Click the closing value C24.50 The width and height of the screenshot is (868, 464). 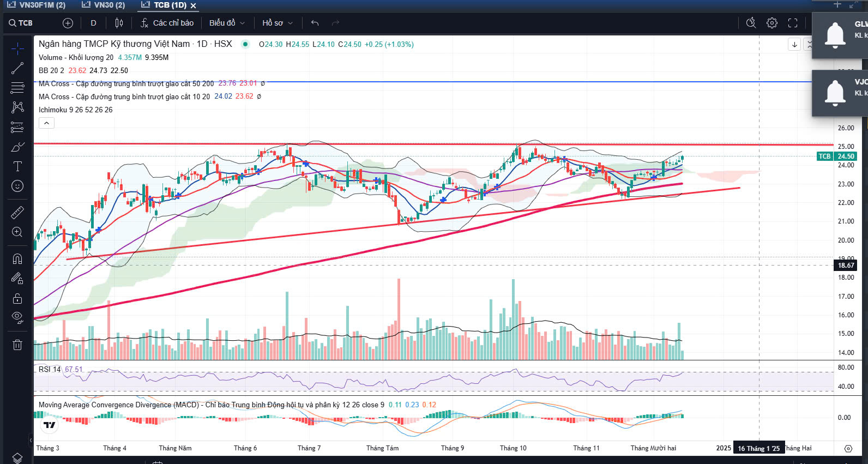click(x=349, y=44)
